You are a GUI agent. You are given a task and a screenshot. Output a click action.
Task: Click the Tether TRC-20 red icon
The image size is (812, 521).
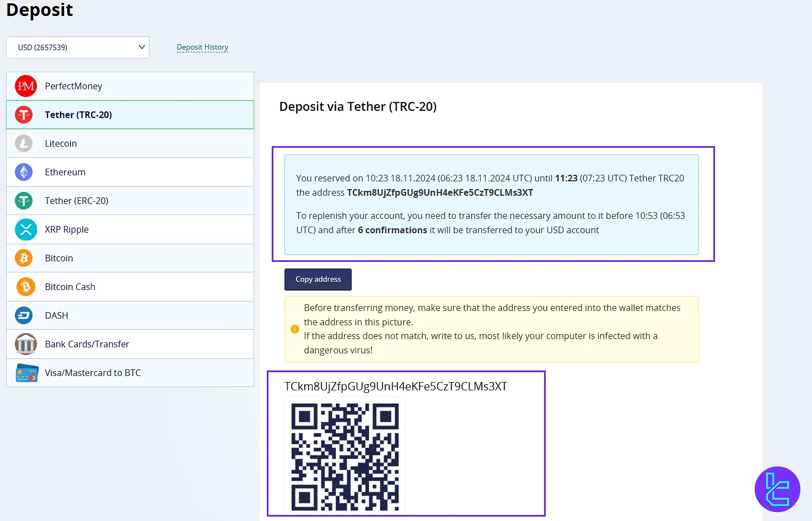[x=24, y=115]
